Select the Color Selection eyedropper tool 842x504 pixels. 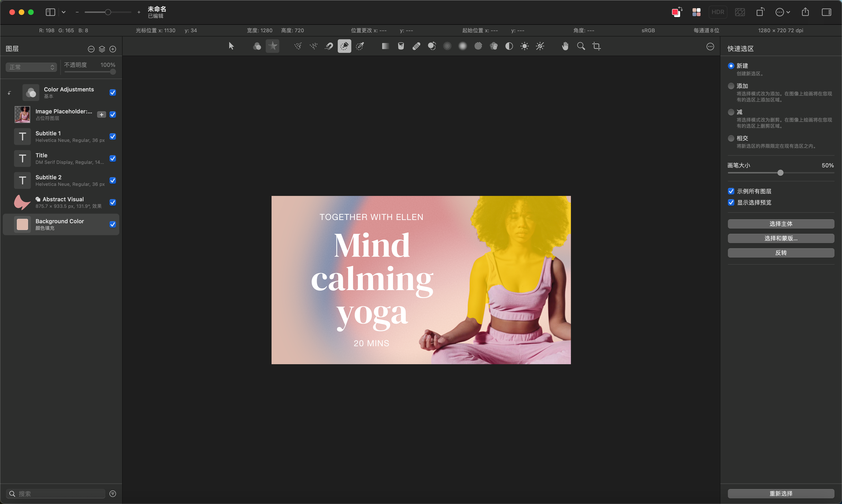(x=360, y=46)
